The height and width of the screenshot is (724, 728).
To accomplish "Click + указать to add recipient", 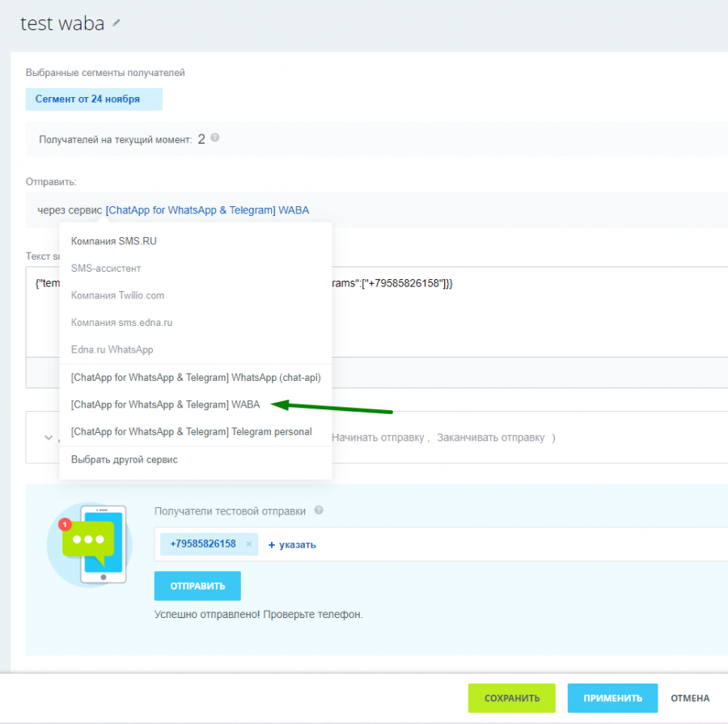I will tap(292, 544).
